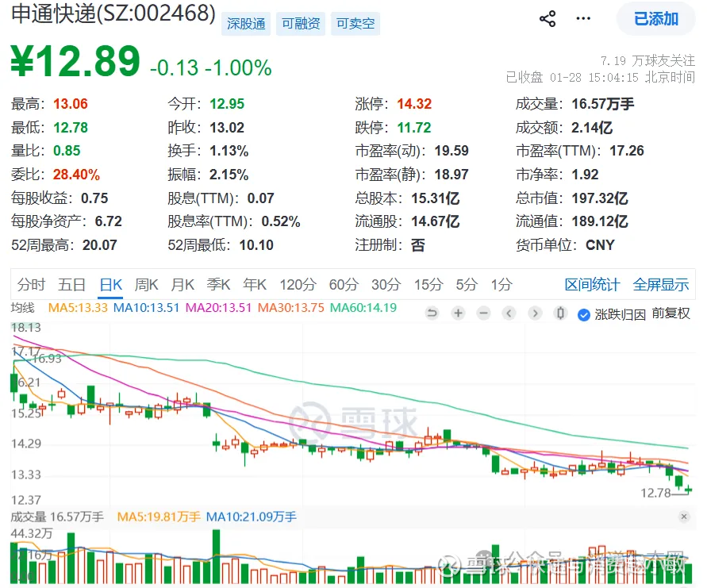707x588 pixels.
Task: Click the 最高 value 13.06
Action: pos(71,104)
